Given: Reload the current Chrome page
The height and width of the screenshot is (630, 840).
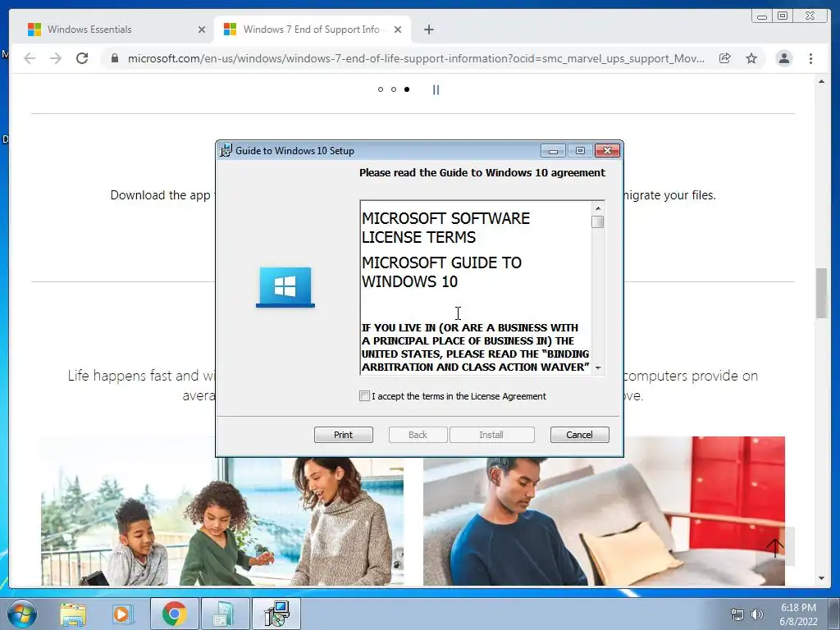Looking at the screenshot, I should [x=82, y=58].
